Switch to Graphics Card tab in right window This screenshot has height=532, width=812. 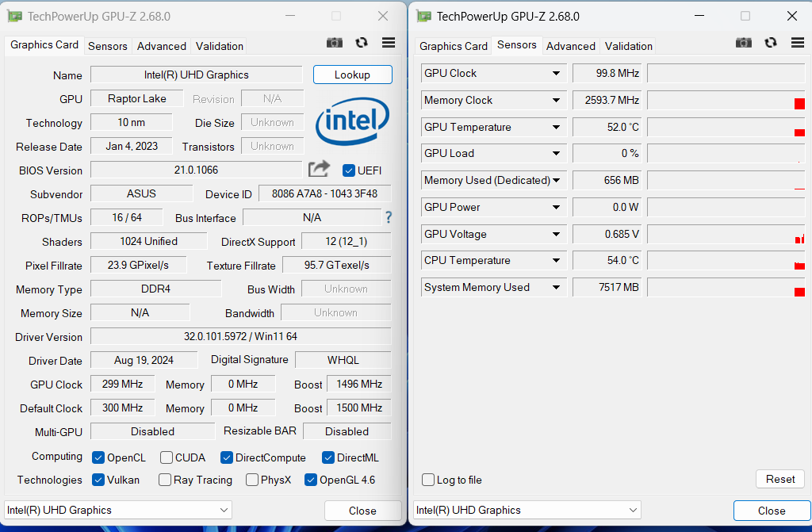tap(453, 46)
